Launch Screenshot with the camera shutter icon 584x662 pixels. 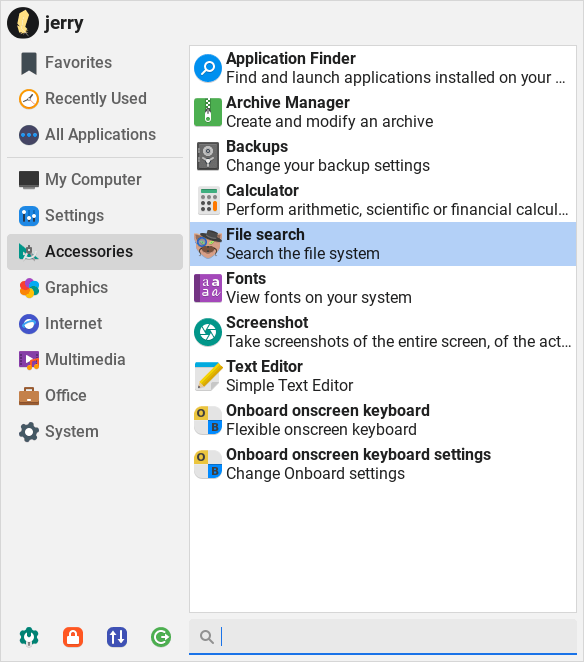208,332
